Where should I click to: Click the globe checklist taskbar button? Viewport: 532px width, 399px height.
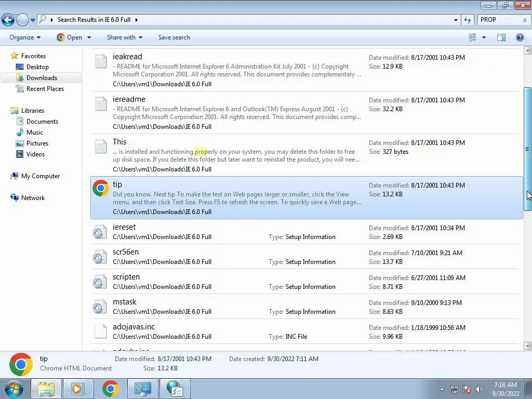point(175,389)
